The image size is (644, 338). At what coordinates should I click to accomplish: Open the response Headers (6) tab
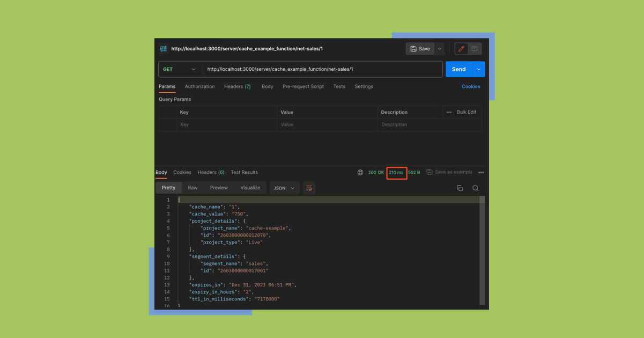(x=211, y=172)
